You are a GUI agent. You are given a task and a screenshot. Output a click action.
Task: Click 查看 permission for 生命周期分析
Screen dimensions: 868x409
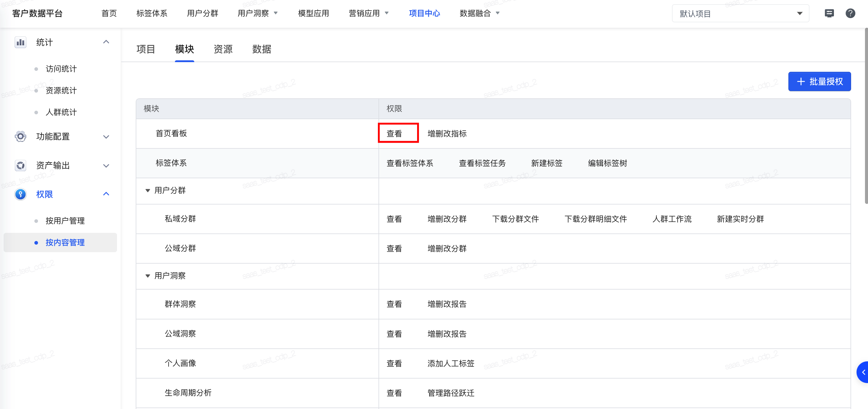394,393
